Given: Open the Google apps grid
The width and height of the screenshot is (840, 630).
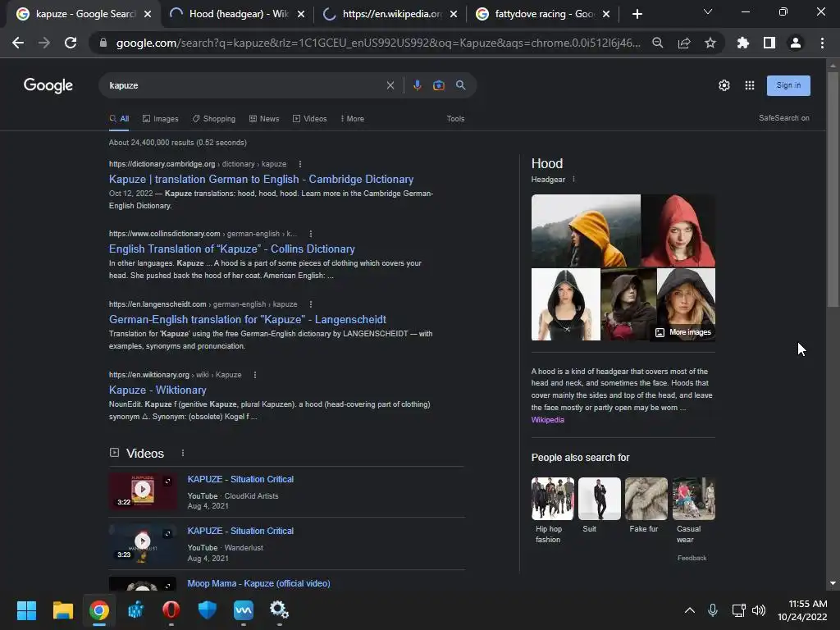Looking at the screenshot, I should pos(750,85).
